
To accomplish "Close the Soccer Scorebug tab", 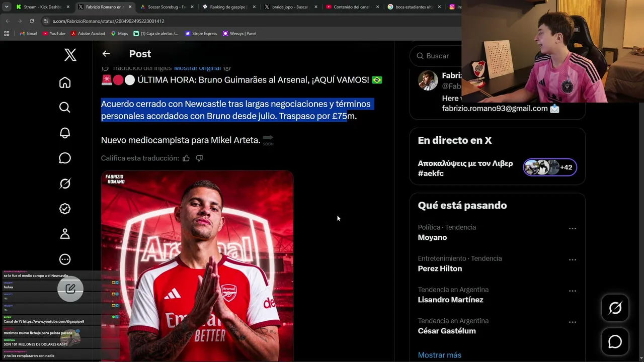I will [192, 7].
